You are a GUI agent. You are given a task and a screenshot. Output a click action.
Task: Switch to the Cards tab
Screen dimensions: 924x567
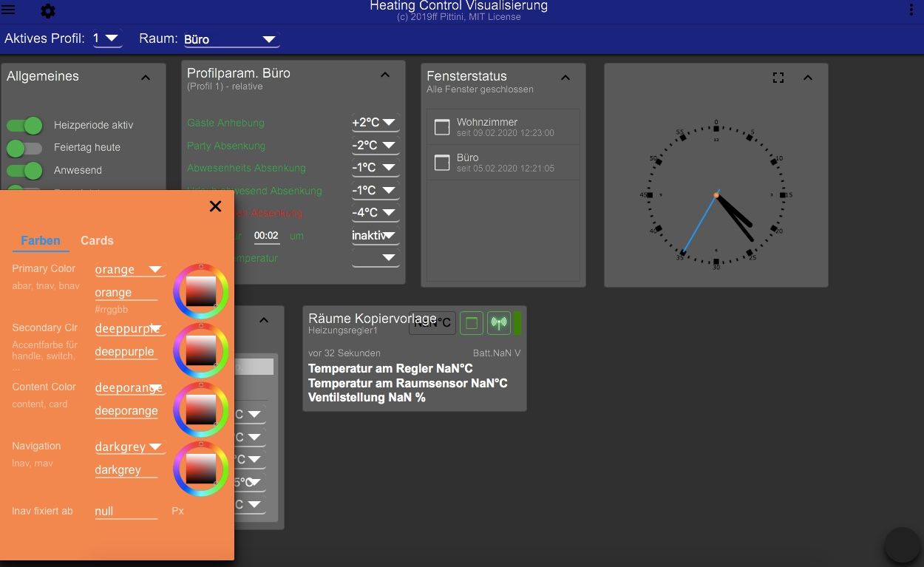pos(97,241)
